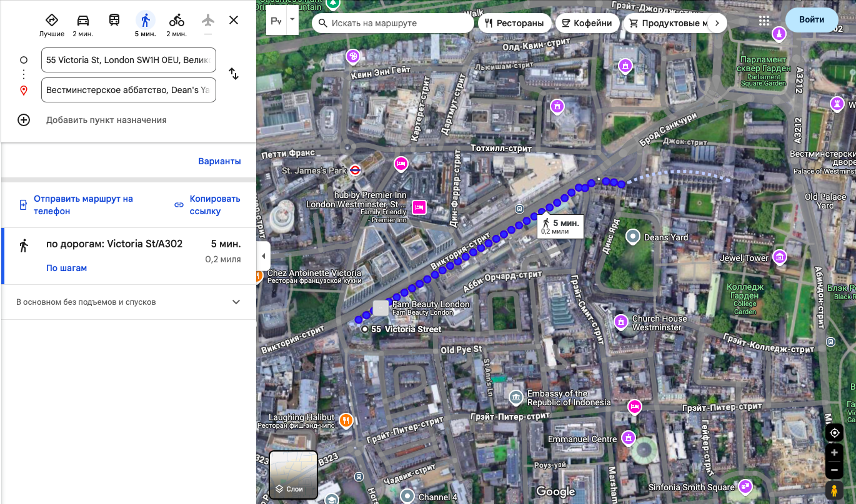Swap start and destination points
Viewport: 856px width, 504px height.
tap(234, 74)
